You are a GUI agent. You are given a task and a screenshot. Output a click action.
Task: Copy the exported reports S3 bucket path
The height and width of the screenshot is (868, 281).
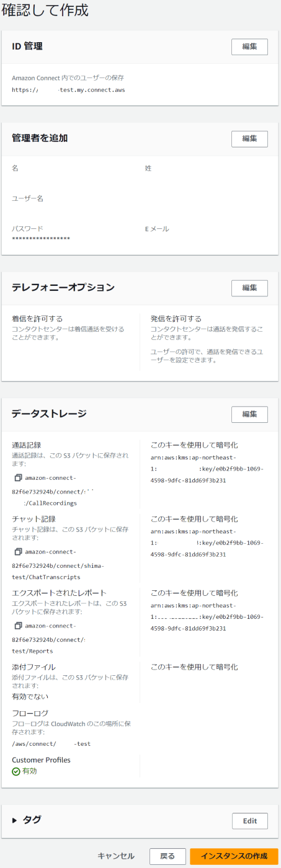point(18,626)
